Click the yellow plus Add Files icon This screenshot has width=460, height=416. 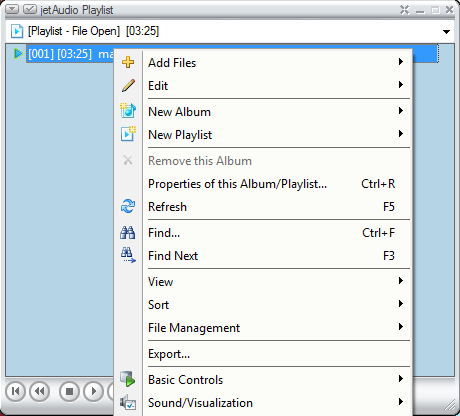[128, 62]
